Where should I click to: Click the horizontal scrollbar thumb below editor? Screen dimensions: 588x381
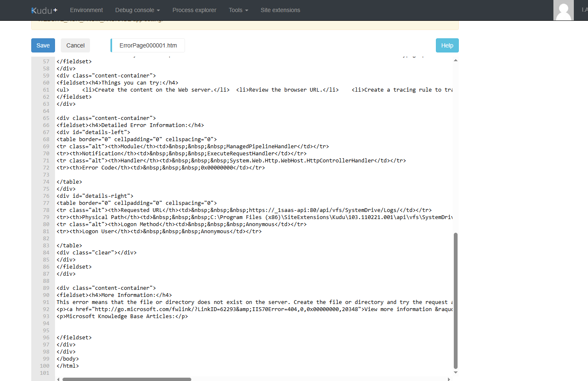pyautogui.click(x=127, y=379)
